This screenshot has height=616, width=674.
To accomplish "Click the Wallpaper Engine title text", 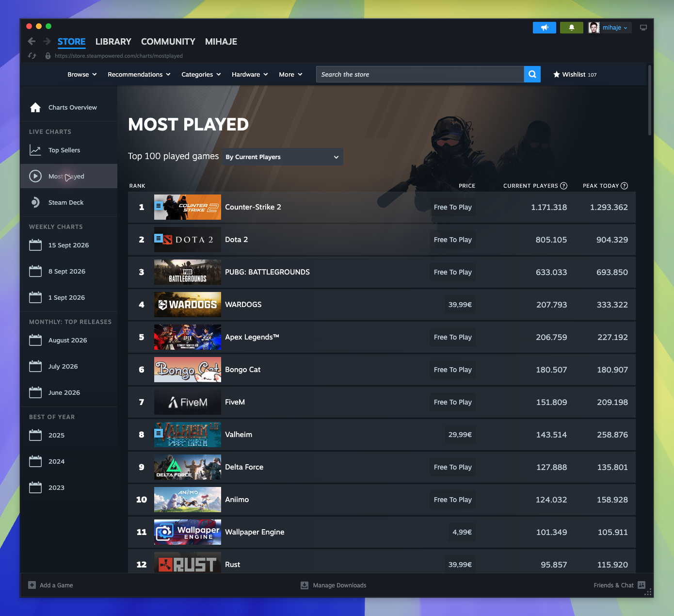I will click(255, 532).
